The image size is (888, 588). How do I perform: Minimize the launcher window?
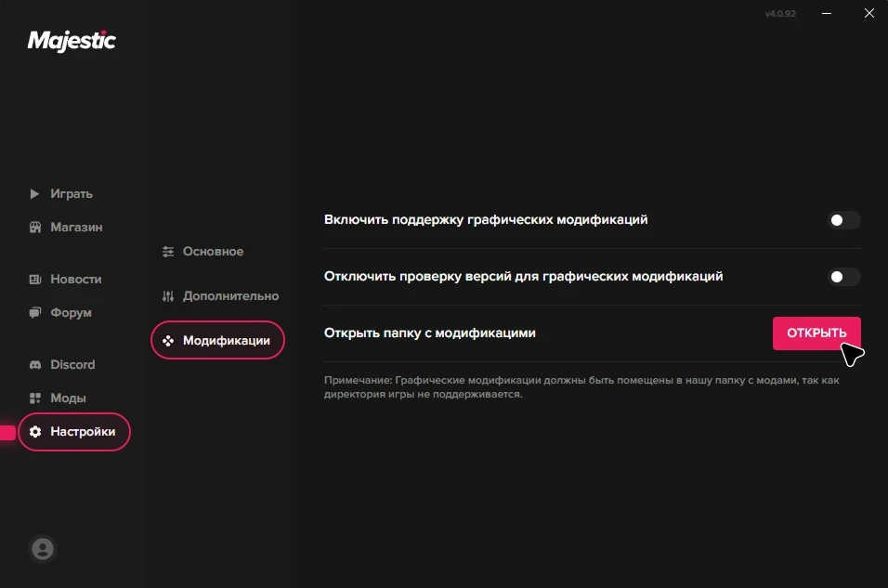click(x=828, y=14)
